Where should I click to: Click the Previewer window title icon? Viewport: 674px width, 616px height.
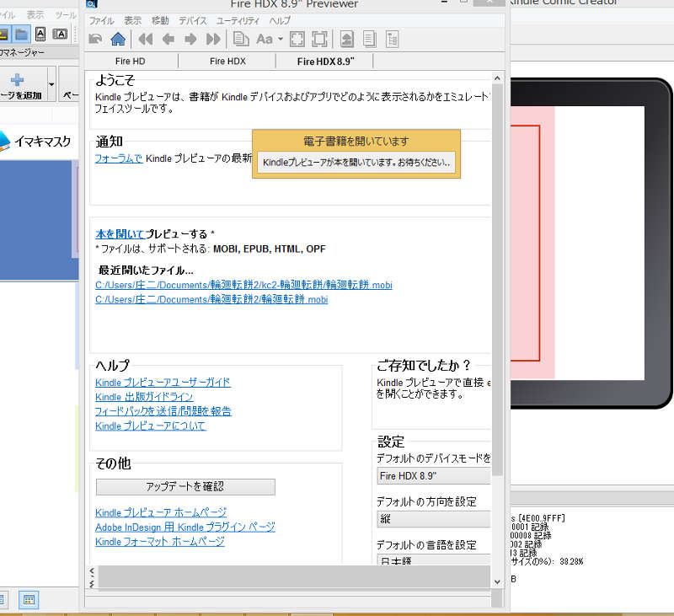click(x=92, y=4)
